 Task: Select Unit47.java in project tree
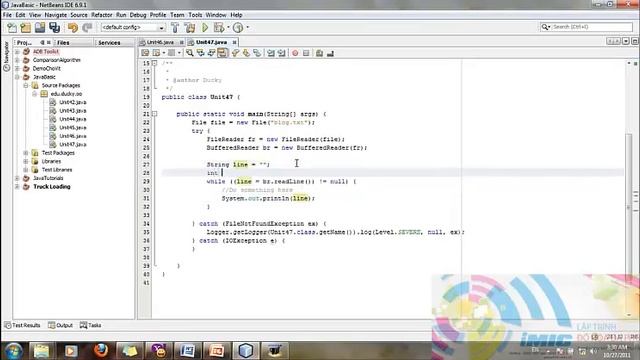click(73, 144)
